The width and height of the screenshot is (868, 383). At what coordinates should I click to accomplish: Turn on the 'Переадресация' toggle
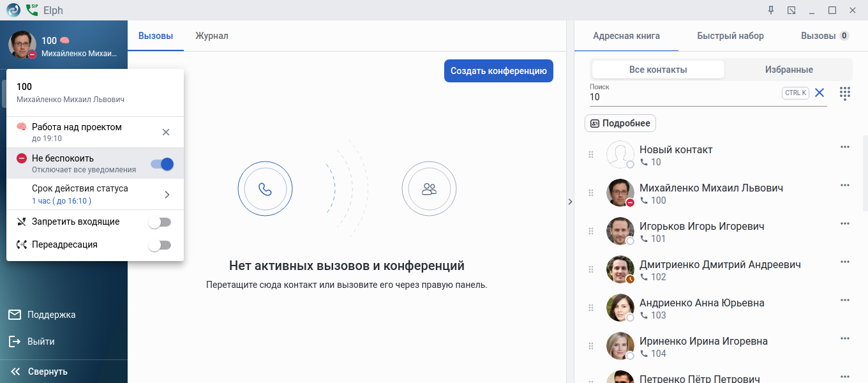160,245
